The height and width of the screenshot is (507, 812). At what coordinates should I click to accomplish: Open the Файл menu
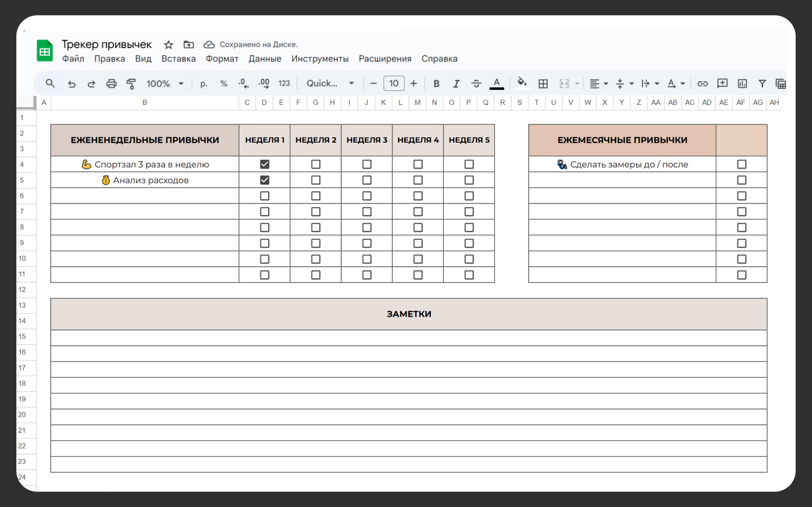coord(73,59)
